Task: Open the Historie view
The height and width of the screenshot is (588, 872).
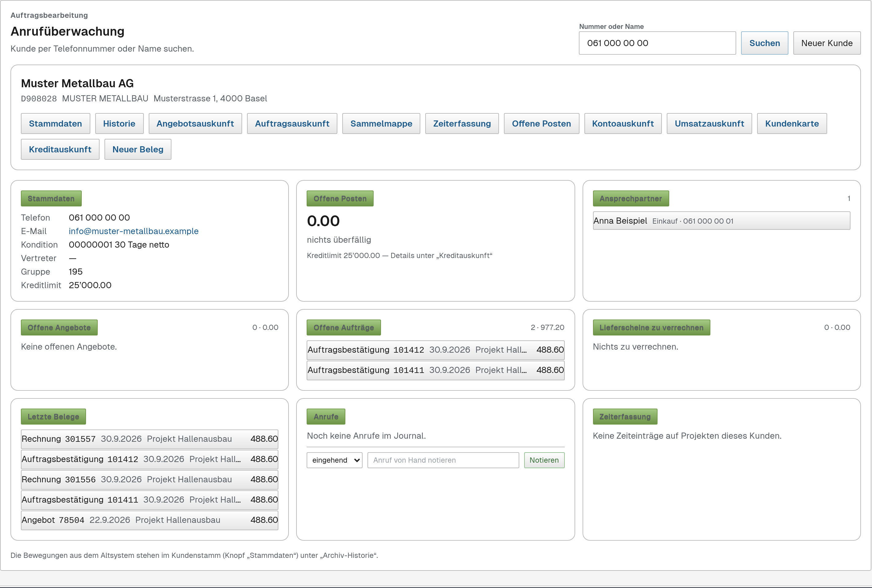Action: click(119, 123)
